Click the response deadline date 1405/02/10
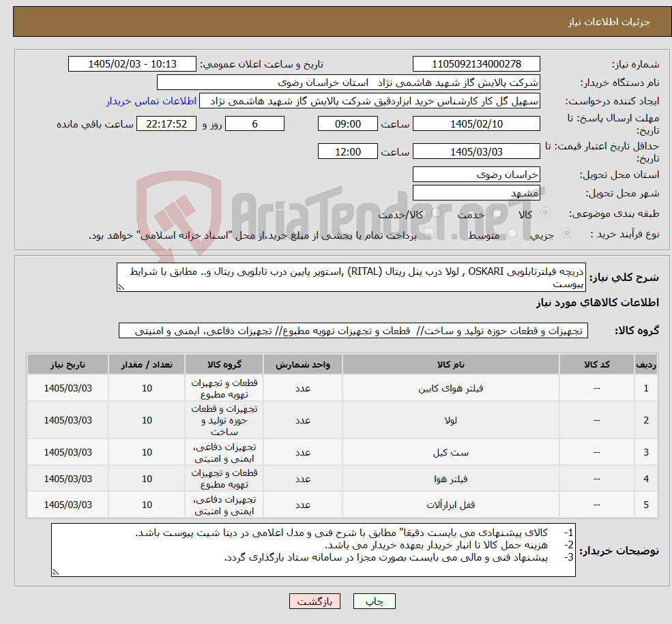 coord(476,123)
